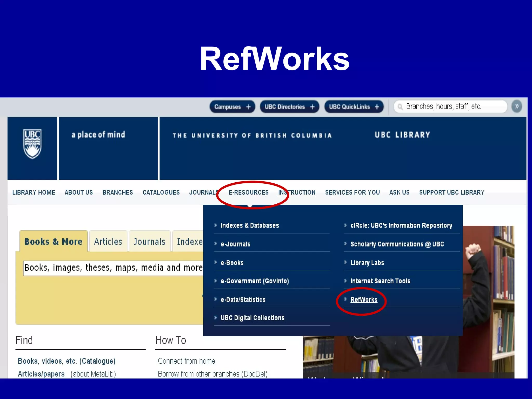Screen dimensions: 532x399
Task: Open the Library Home menu item
Action: [34, 192]
